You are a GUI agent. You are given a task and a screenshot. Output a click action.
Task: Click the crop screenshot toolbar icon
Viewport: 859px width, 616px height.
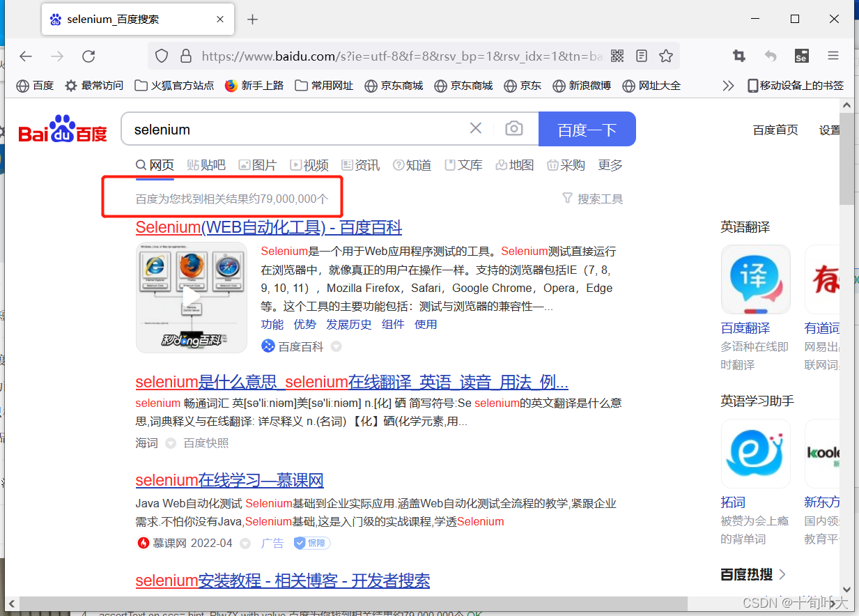(739, 56)
